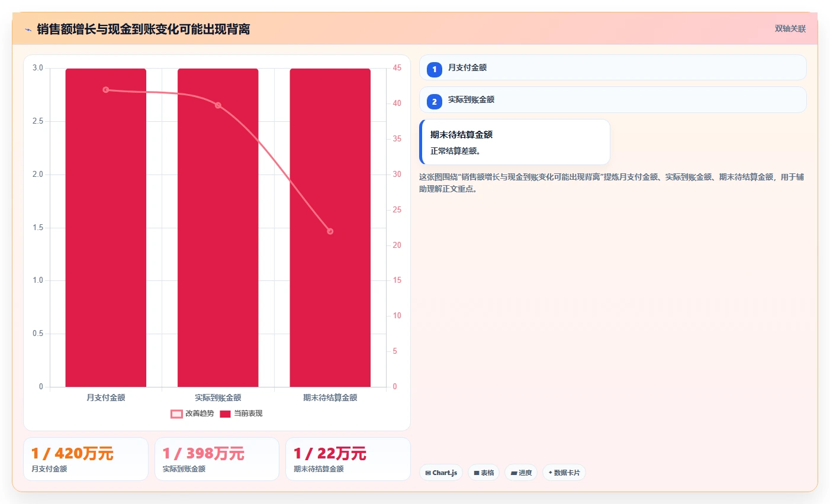
Task: Click the 期末待结算金额 x-axis label
Action: point(330,398)
